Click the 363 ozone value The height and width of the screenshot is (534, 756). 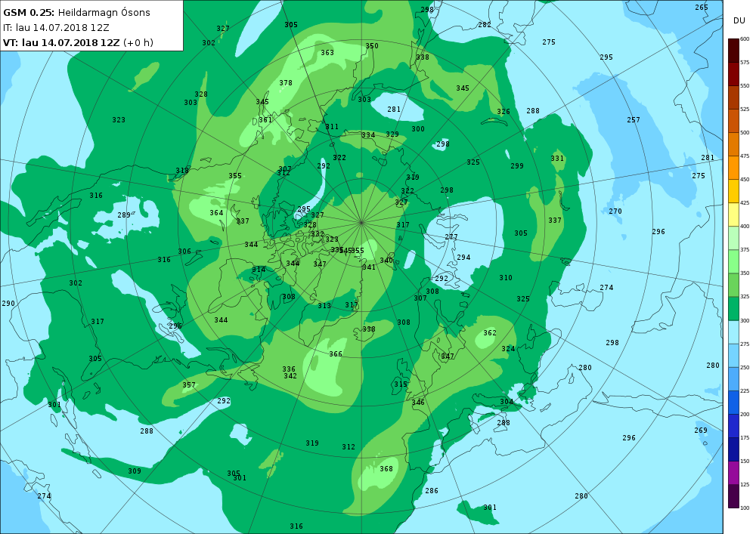pyautogui.click(x=327, y=52)
